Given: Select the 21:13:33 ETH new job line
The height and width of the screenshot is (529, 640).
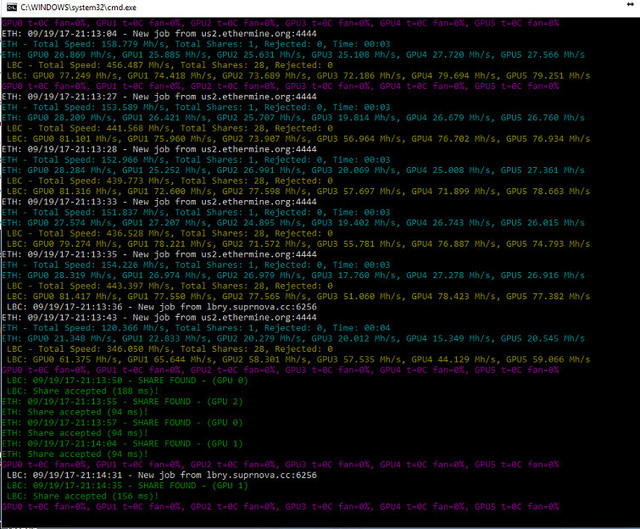Looking at the screenshot, I should [159, 202].
